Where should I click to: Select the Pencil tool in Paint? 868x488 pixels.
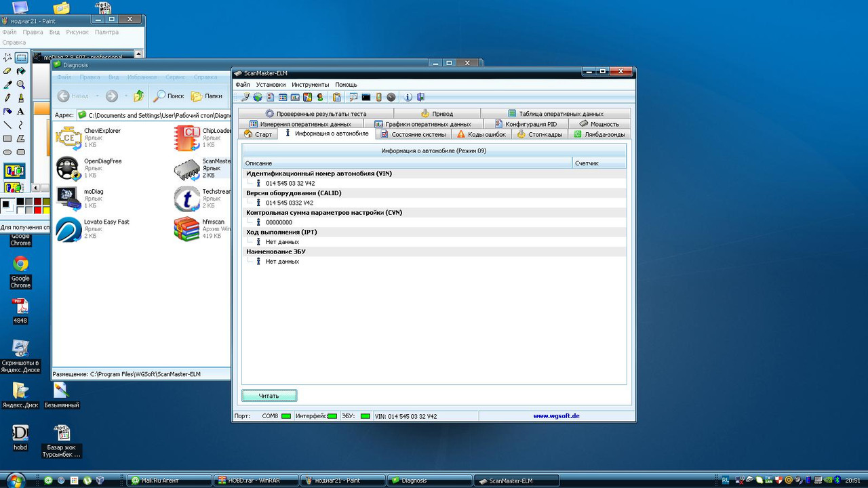pos(8,98)
